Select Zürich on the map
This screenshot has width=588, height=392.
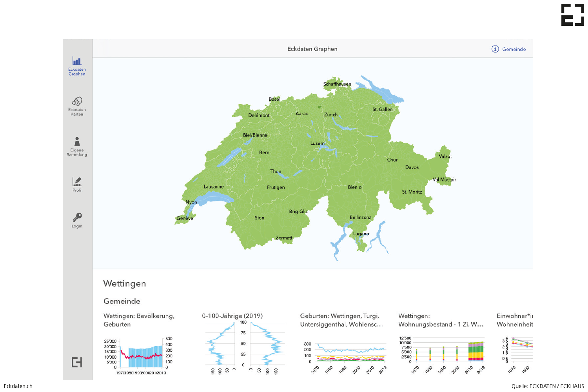point(330,115)
